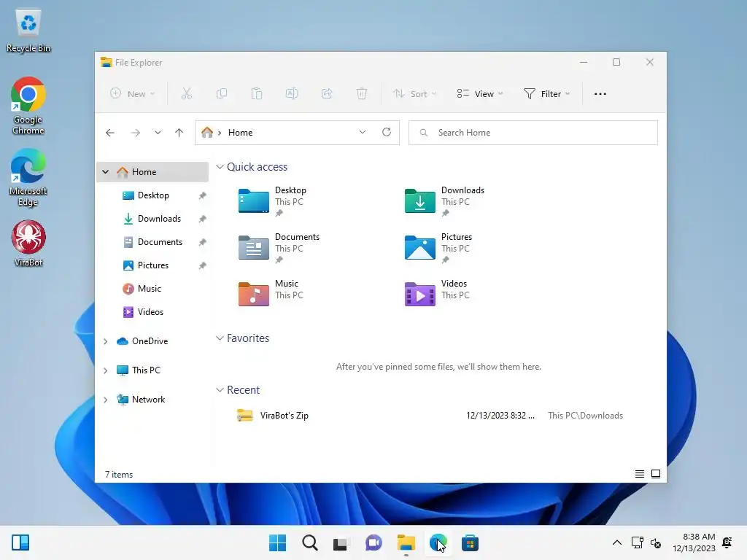Open the Sort dropdown
This screenshot has width=747, height=560.
click(414, 94)
